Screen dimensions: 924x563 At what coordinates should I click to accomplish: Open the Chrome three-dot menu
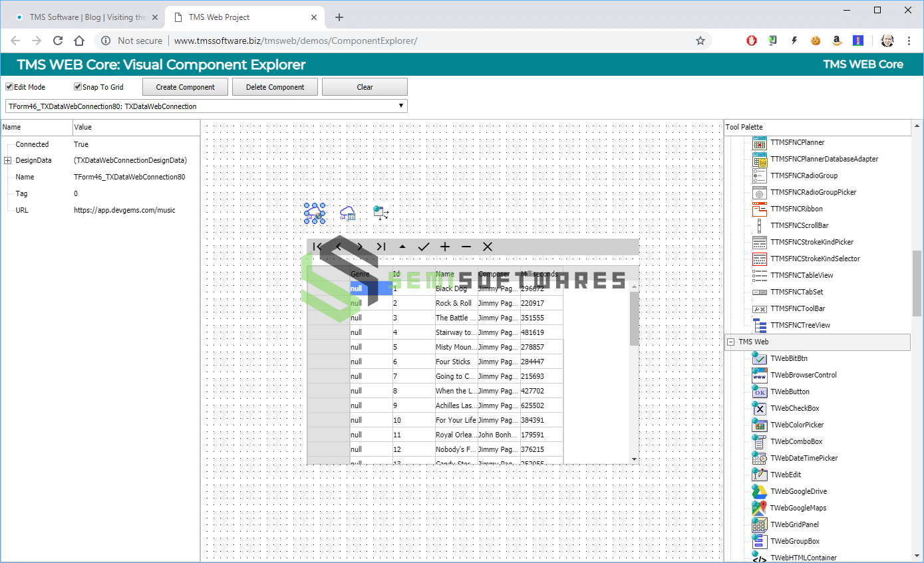(x=909, y=41)
